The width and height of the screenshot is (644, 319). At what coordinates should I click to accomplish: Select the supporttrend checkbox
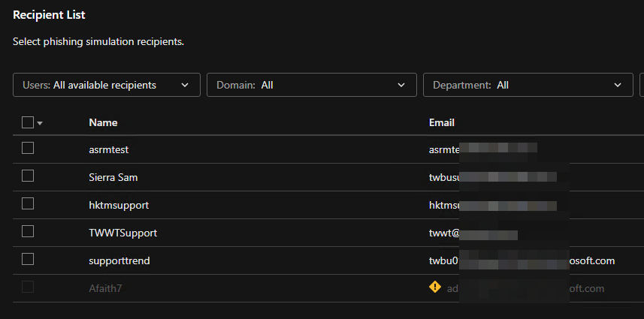point(28,260)
